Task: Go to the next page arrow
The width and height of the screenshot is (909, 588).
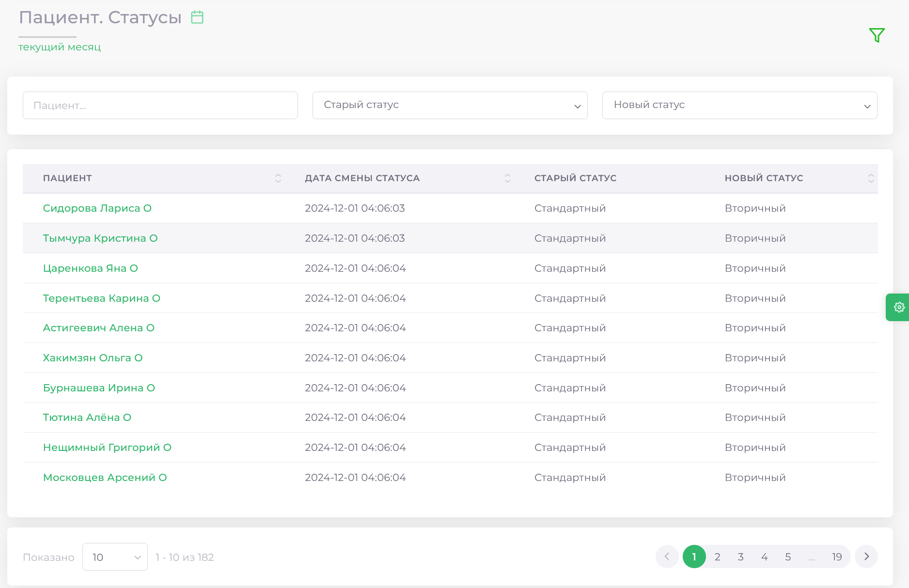Action: point(866,557)
